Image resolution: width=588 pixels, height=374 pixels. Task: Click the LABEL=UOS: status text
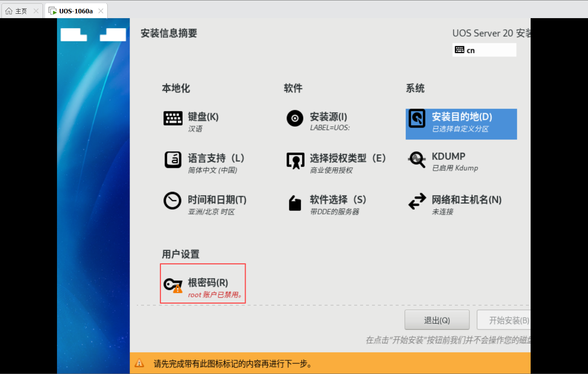click(330, 128)
